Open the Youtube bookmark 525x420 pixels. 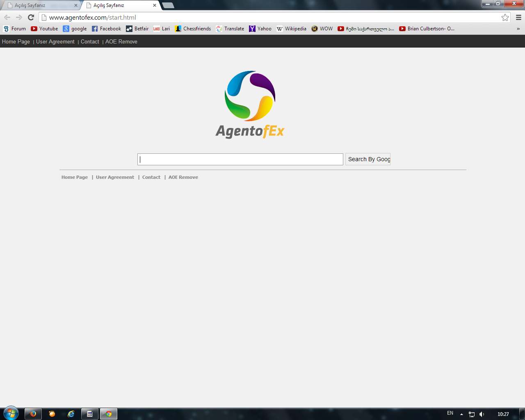tap(44, 29)
